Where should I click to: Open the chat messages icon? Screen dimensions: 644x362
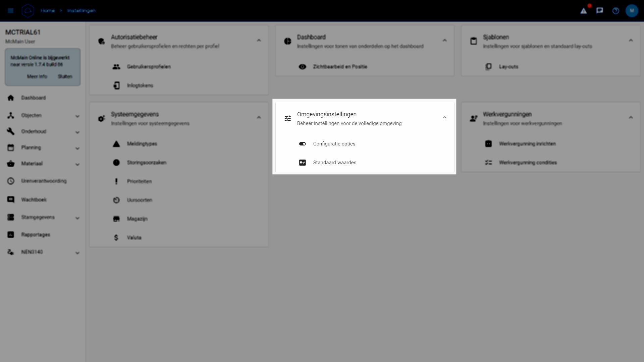[x=599, y=11]
